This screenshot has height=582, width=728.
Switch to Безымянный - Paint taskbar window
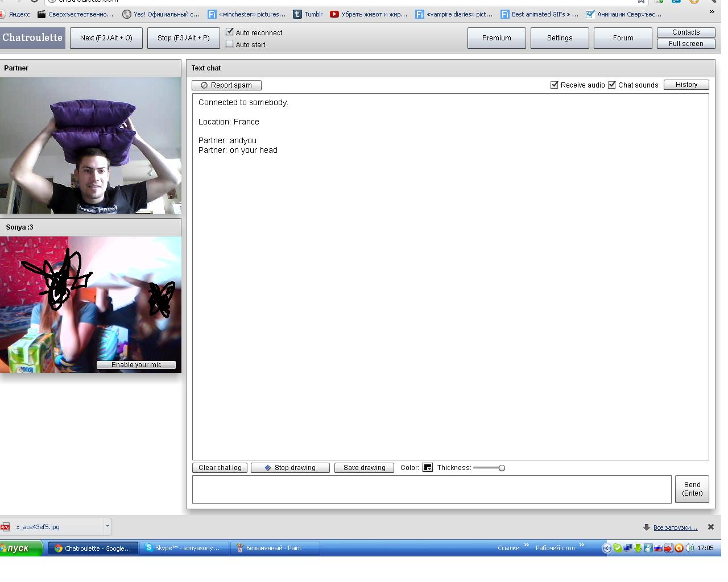pos(275,548)
